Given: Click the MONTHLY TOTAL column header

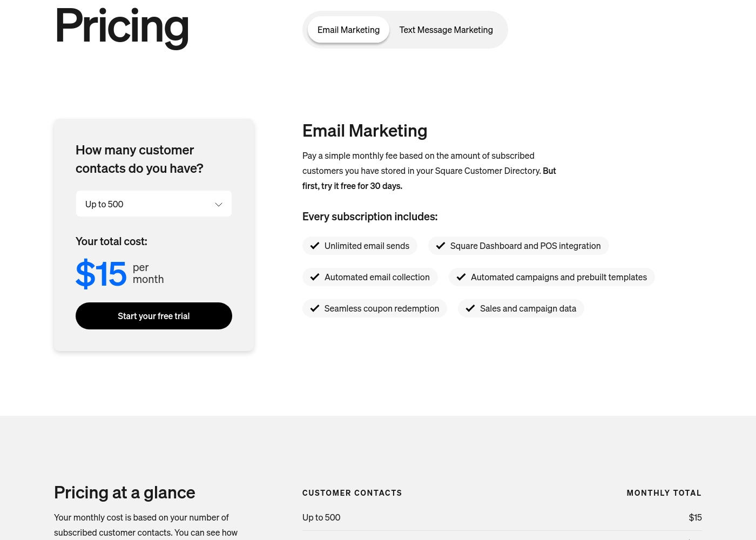Looking at the screenshot, I should pyautogui.click(x=664, y=493).
